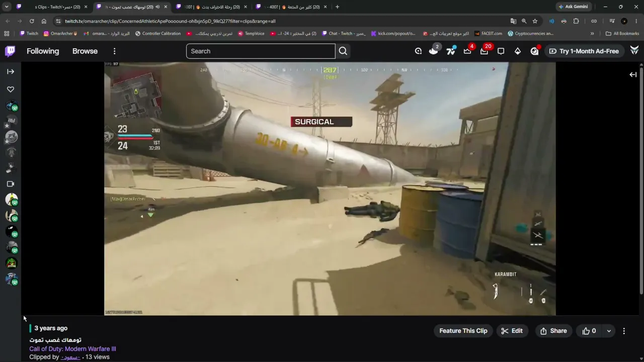Image resolution: width=644 pixels, height=362 pixels.
Task: Open Chrome extensions puzzle icon
Action: (576, 21)
